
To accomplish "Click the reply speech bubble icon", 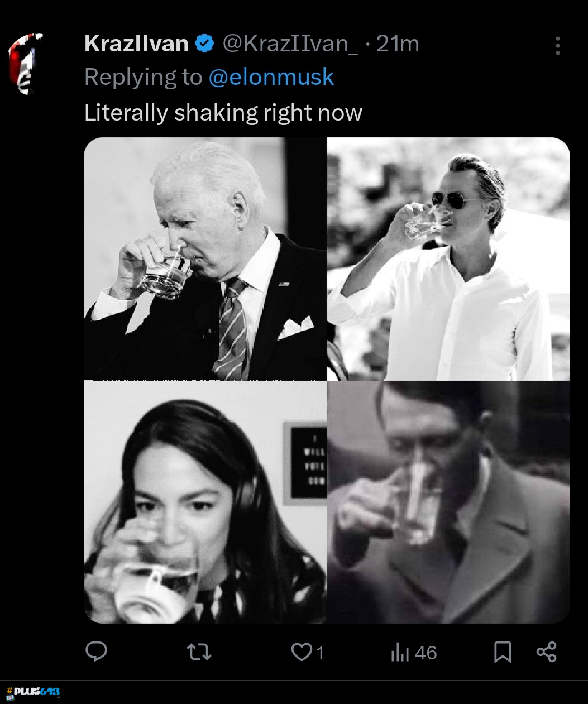I will pyautogui.click(x=96, y=652).
